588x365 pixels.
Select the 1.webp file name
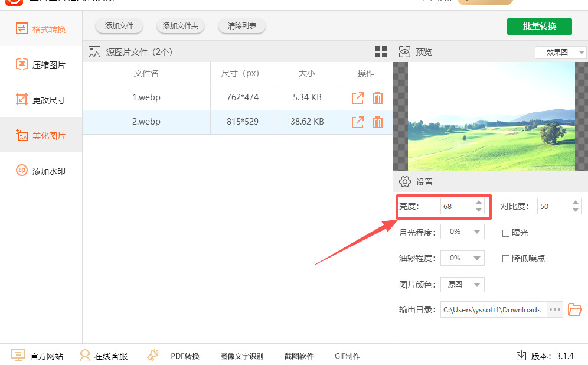146,97
